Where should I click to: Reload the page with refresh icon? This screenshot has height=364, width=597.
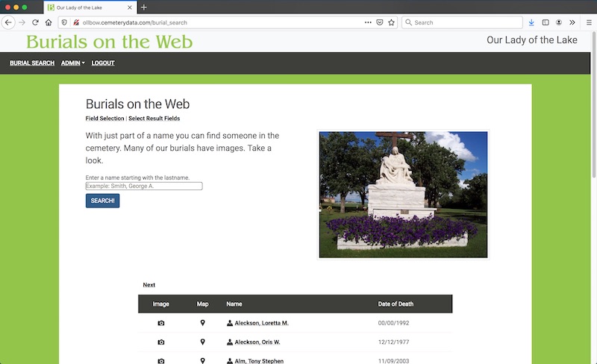[x=35, y=22]
